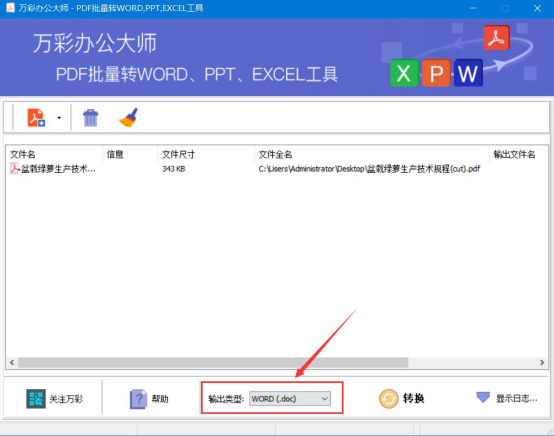The width and height of the screenshot is (554, 436).
Task: Click the horizontal scrollbar left arrow
Action: tap(12, 363)
